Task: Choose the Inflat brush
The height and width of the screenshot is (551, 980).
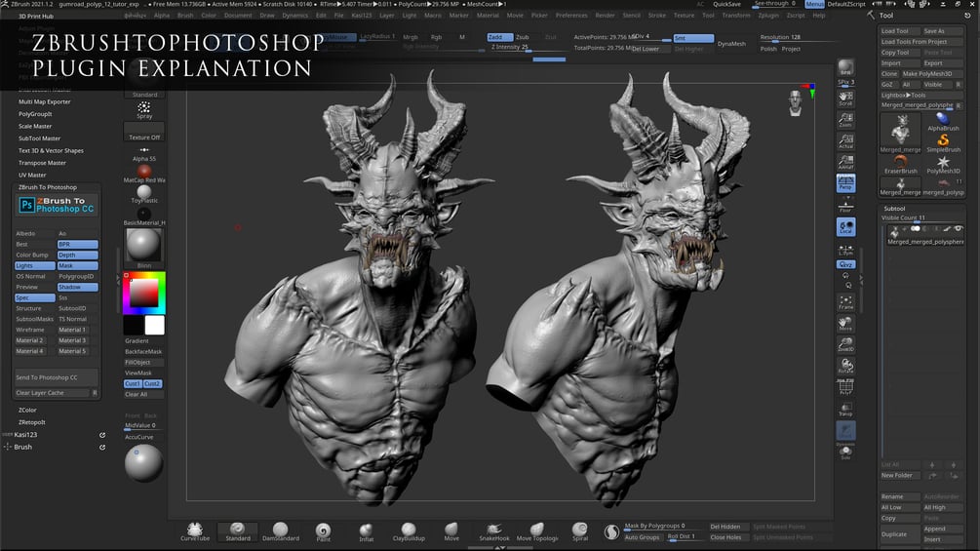Action: (367, 531)
